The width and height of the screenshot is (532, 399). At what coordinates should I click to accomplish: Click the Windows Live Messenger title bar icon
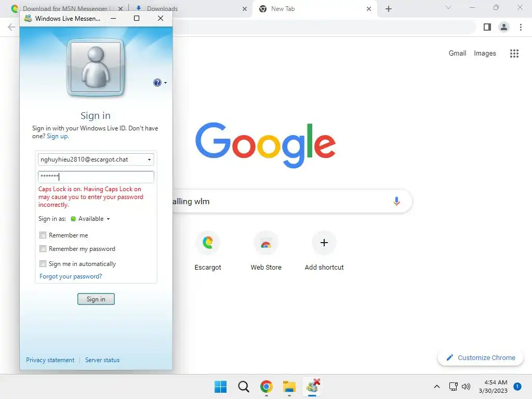coord(28,18)
